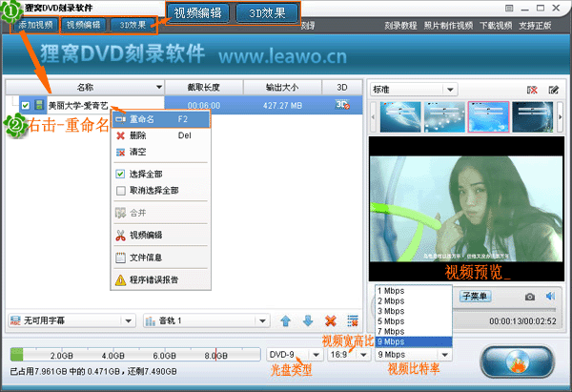This screenshot has width=572, height=392.
Task: Click the disc capacity usage bar
Action: [135, 355]
